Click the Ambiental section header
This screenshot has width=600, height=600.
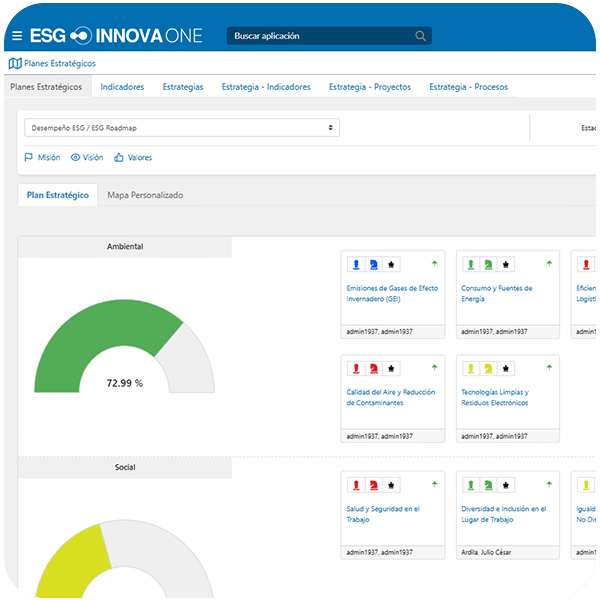click(x=125, y=247)
